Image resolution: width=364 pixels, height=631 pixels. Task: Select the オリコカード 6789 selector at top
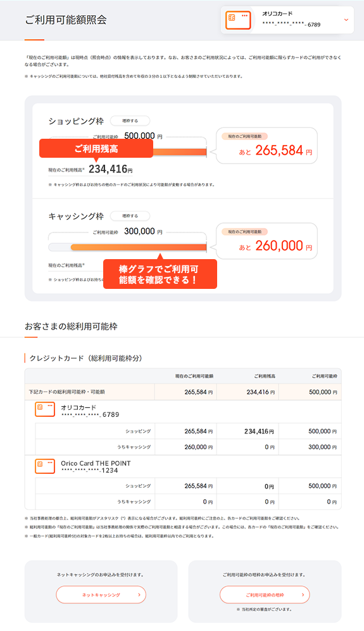click(287, 20)
